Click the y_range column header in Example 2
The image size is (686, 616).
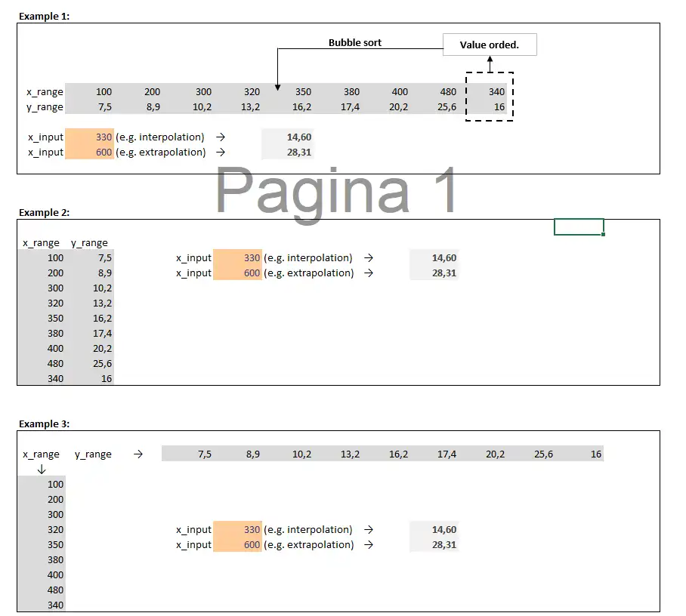89,242
